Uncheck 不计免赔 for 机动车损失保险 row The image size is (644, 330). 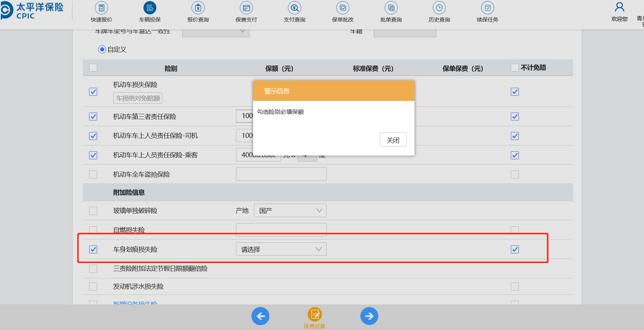coord(515,92)
